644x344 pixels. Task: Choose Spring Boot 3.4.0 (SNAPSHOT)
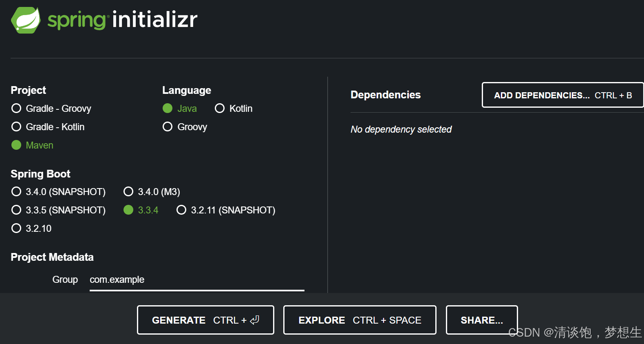[x=16, y=191]
